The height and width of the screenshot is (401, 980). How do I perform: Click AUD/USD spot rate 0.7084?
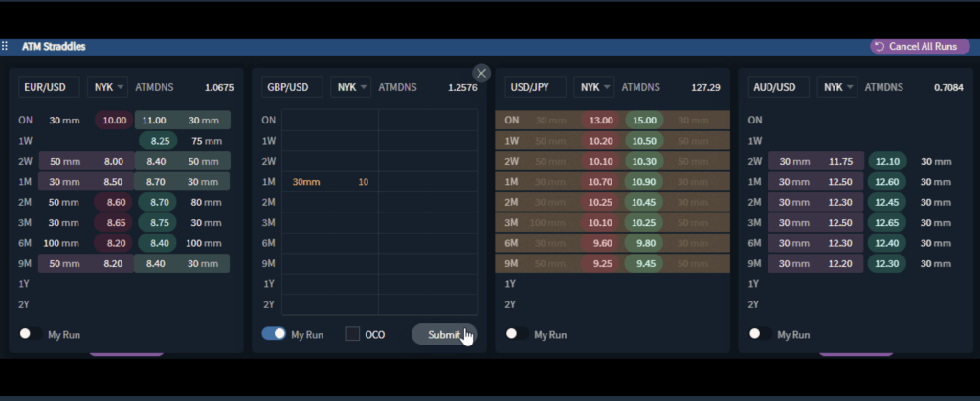pyautogui.click(x=948, y=87)
